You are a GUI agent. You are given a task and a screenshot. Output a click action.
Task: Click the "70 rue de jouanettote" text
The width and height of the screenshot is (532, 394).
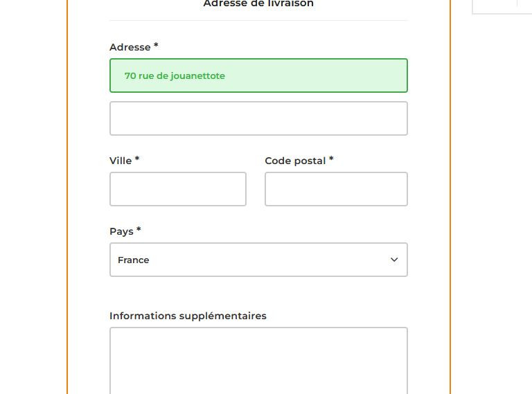(x=175, y=76)
